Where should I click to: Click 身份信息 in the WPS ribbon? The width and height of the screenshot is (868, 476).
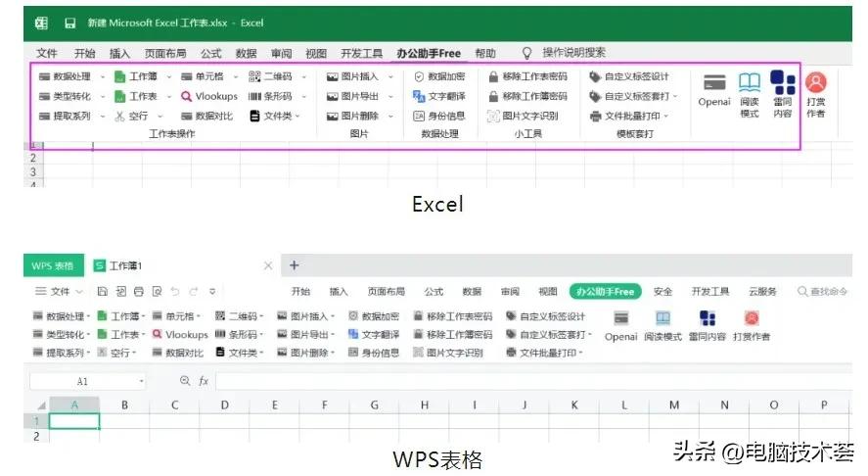(x=374, y=353)
